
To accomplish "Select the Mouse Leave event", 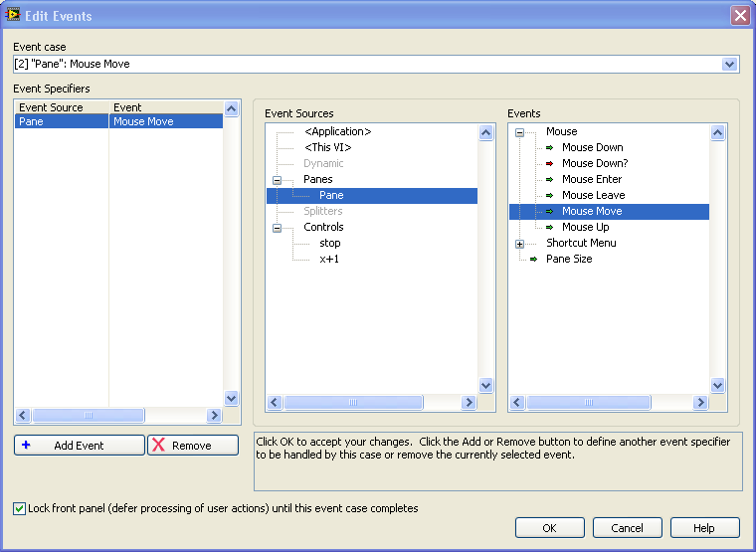I will coord(593,195).
